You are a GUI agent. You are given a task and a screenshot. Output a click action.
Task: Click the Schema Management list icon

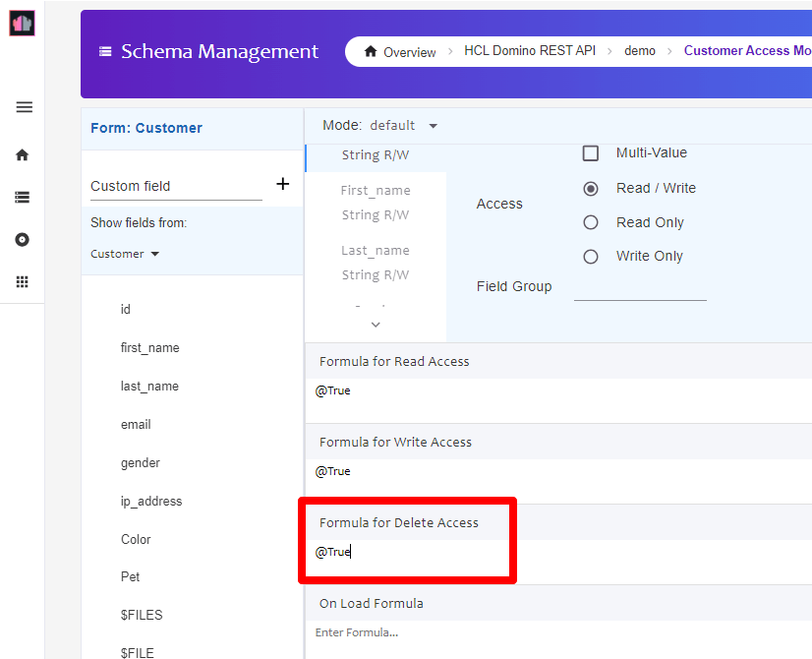(105, 52)
